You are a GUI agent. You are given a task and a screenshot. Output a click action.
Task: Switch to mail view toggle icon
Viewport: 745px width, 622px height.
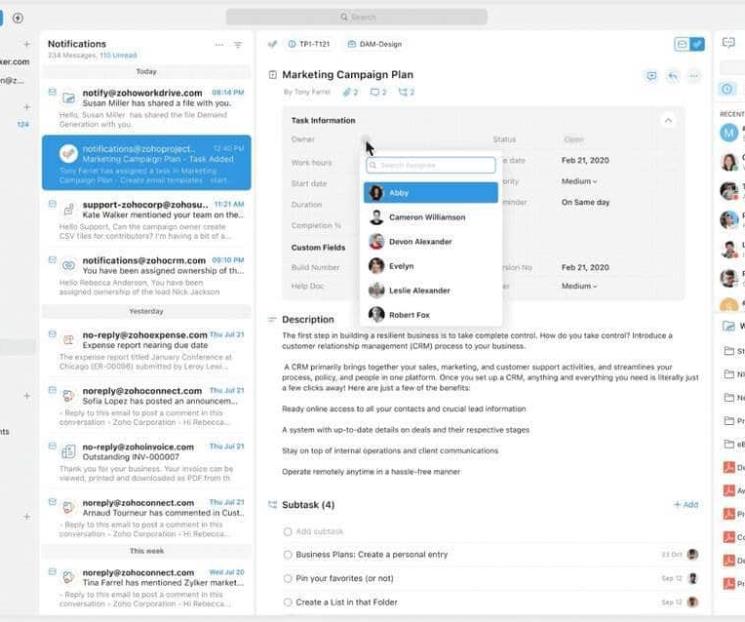pos(682,44)
